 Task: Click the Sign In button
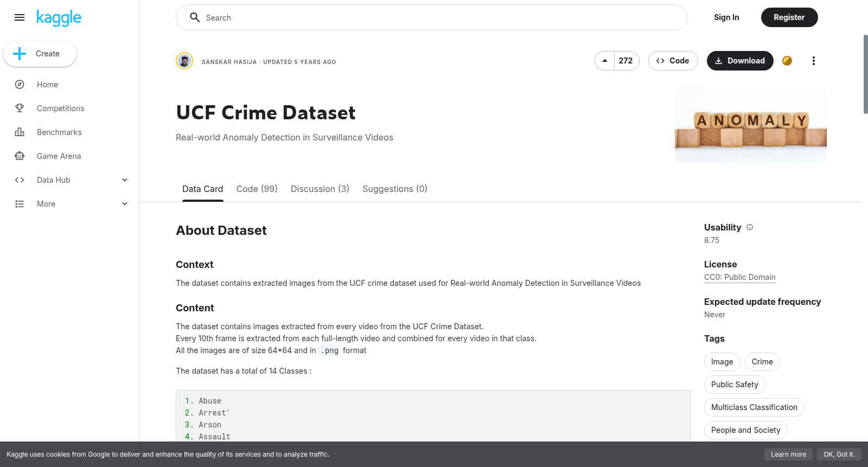(x=726, y=17)
